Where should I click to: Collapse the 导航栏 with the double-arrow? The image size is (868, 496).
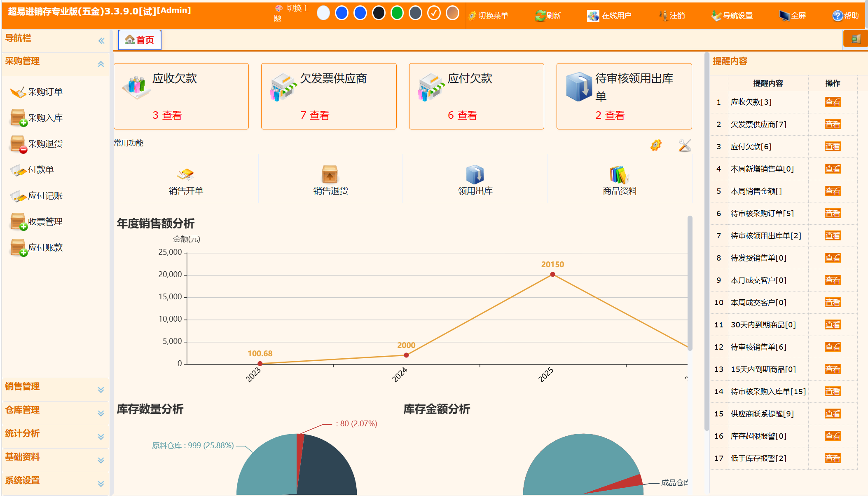(x=101, y=41)
